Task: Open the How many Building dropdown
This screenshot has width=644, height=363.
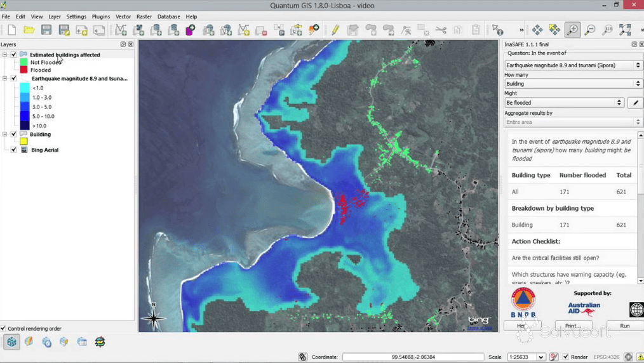Action: tap(573, 84)
